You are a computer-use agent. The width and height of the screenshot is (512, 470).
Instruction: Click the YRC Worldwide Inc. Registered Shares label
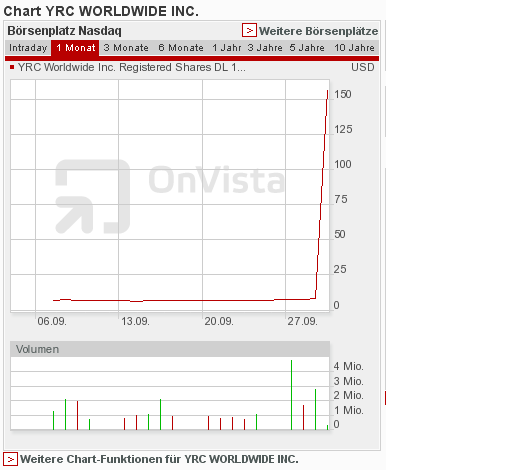[132, 67]
